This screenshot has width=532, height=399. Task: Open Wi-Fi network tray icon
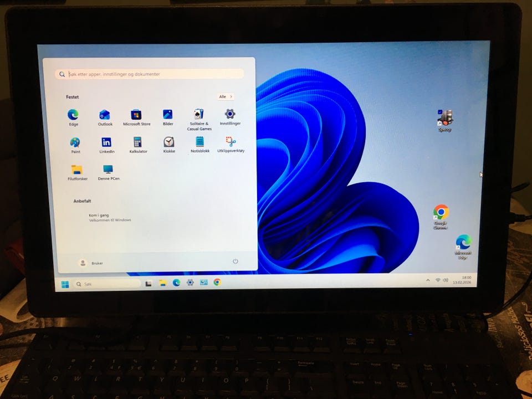point(438,280)
